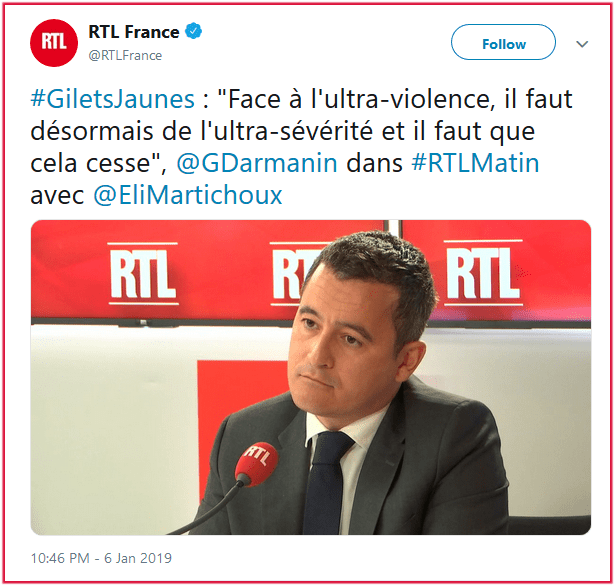Click the right RTL logo in photo
614x585 pixels.
[x=483, y=273]
